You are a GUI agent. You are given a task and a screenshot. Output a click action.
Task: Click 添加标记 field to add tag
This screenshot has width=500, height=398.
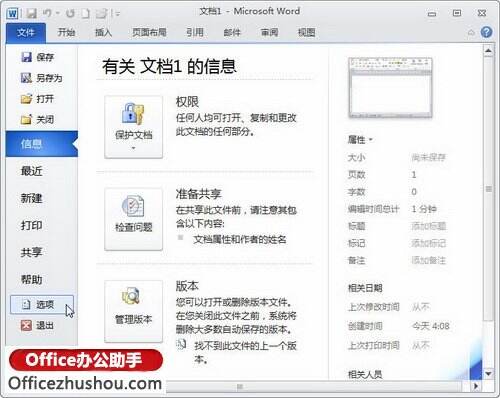[x=429, y=243]
